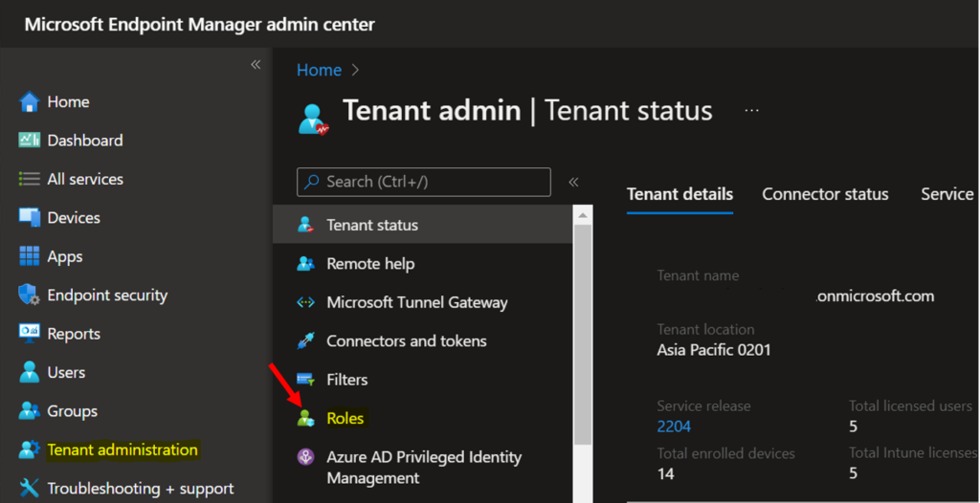Screen dimensions: 980x503
Task: Open the ellipsis more options menu
Action: (752, 111)
